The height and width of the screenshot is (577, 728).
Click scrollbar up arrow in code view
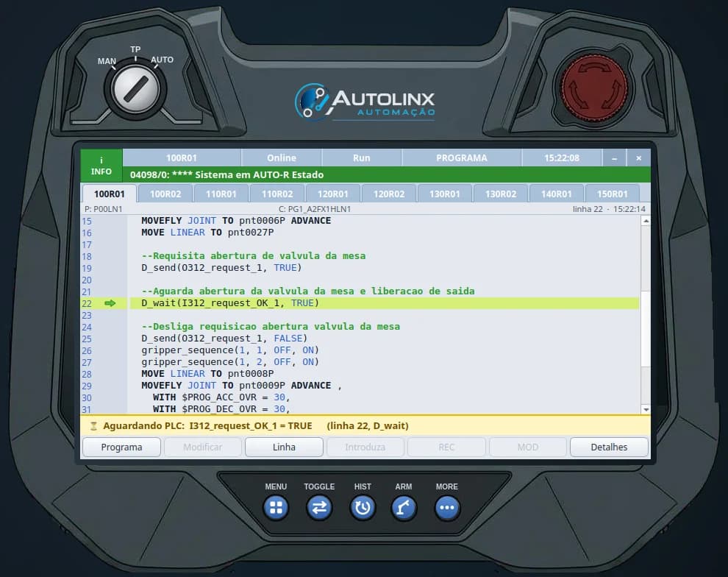(646, 221)
